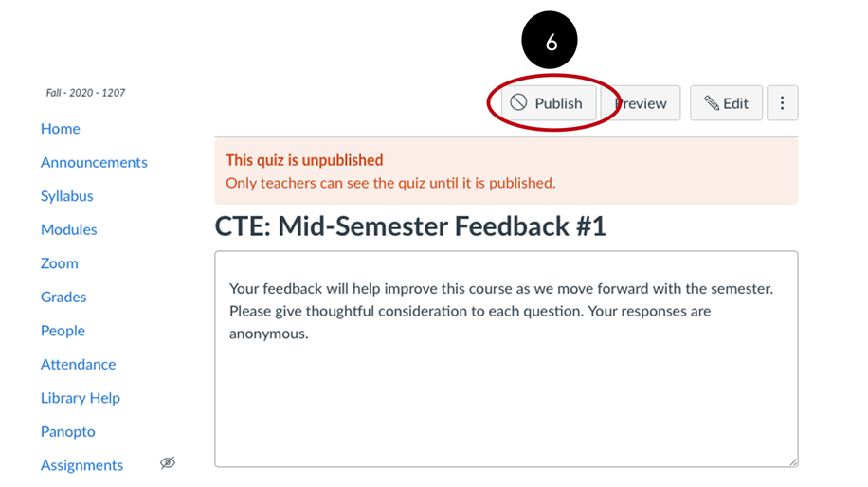Image resolution: width=868 pixels, height=487 pixels.
Task: Select Attendance from the sidebar
Action: pos(78,364)
